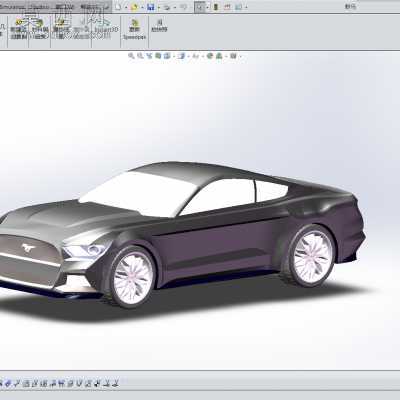Click Zoom to Area magnifier icon

pyautogui.click(x=140, y=56)
